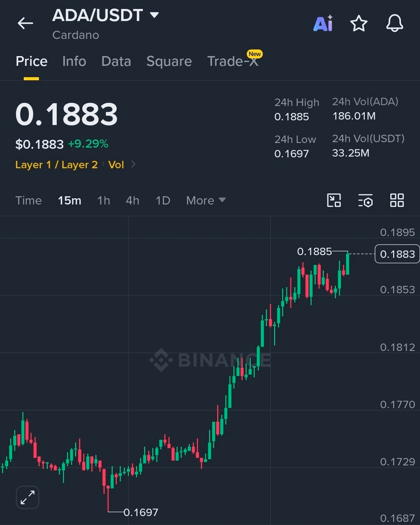Viewport: 420px width, 525px height.
Task: Select the 15m chart interval
Action: coord(70,200)
